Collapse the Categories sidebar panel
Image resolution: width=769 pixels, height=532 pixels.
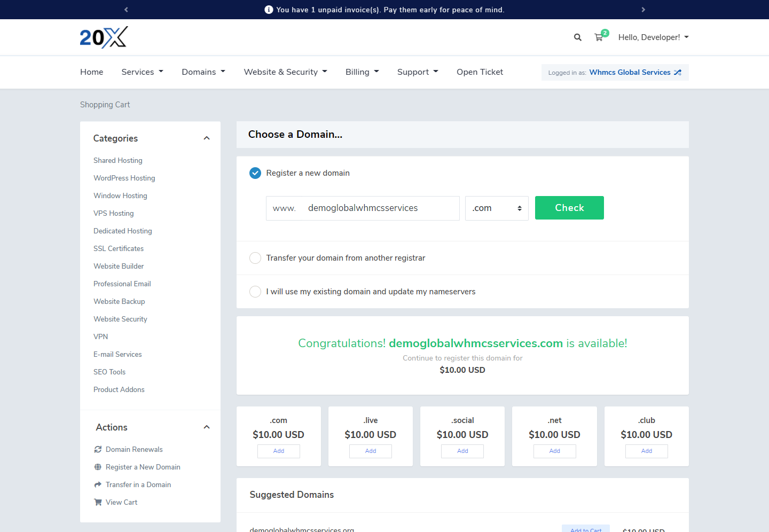pyautogui.click(x=207, y=138)
